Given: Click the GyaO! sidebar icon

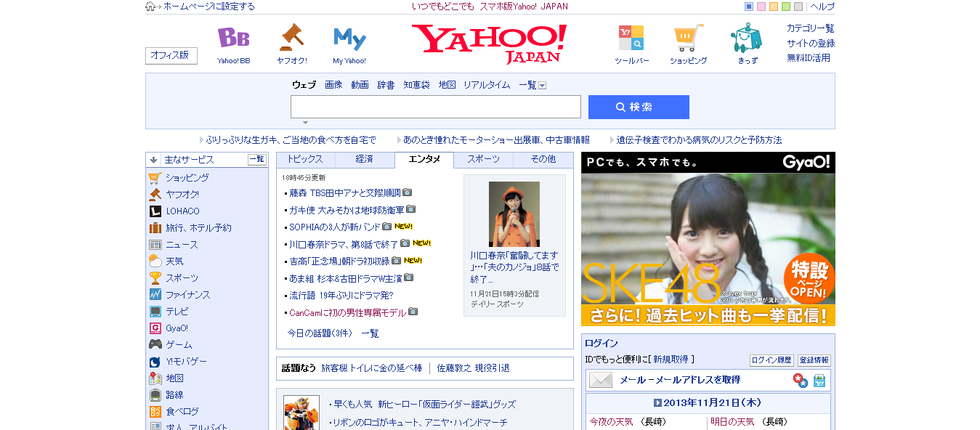Looking at the screenshot, I should click(155, 328).
